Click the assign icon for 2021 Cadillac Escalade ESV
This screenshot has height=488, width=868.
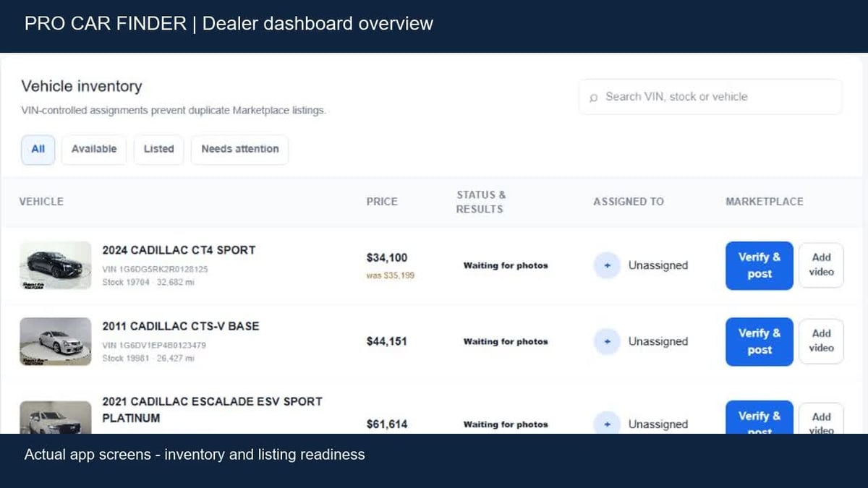607,424
